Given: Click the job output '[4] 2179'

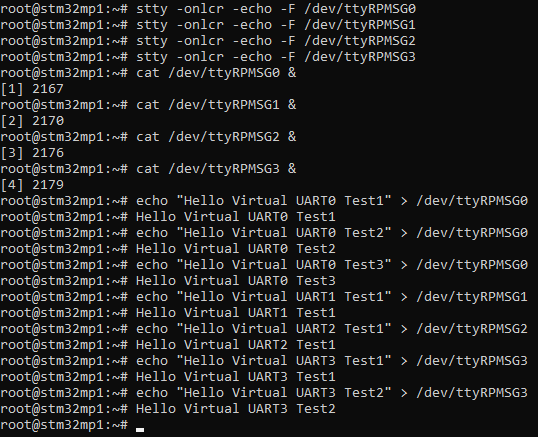Looking at the screenshot, I should point(32,185).
